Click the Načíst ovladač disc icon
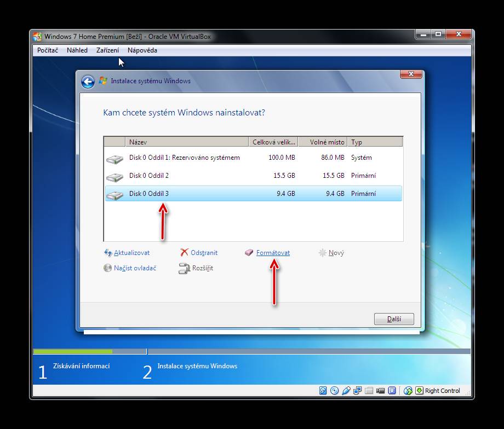Viewport: 504px width, 429px height. [108, 268]
